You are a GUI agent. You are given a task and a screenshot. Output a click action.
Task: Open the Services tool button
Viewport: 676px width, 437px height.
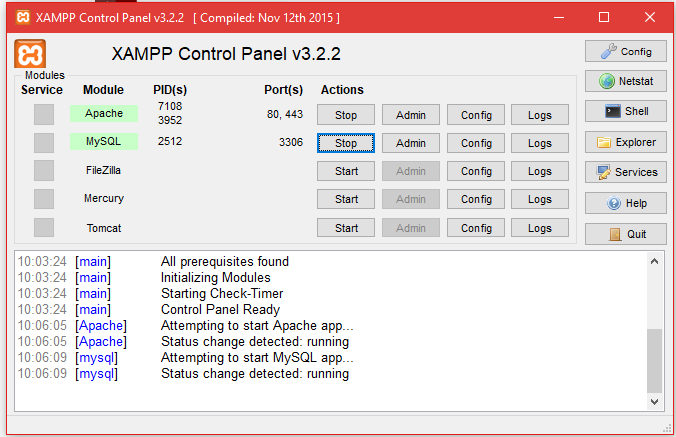click(626, 172)
